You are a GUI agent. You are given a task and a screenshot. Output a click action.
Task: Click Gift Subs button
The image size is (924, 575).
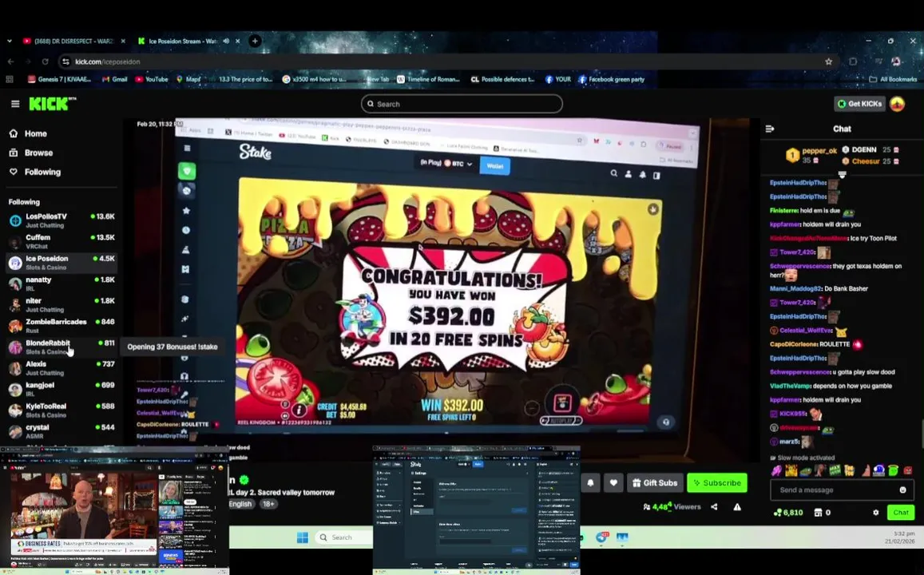pyautogui.click(x=656, y=482)
